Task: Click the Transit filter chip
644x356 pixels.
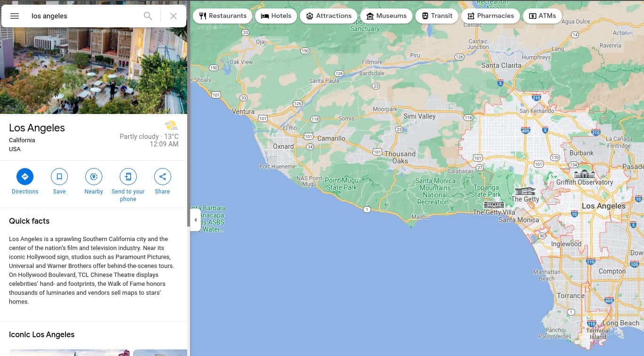Action: pos(437,16)
